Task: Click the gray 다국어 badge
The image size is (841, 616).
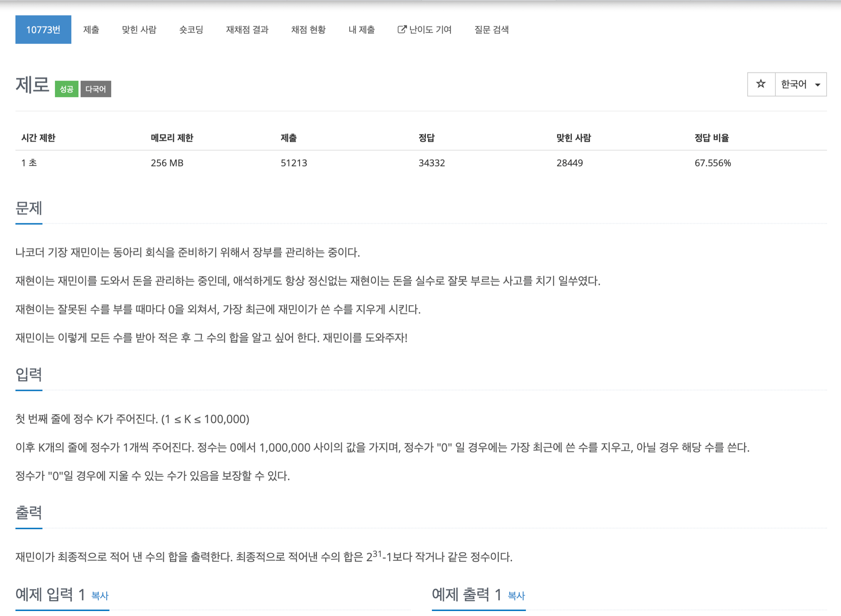Action: (x=95, y=89)
